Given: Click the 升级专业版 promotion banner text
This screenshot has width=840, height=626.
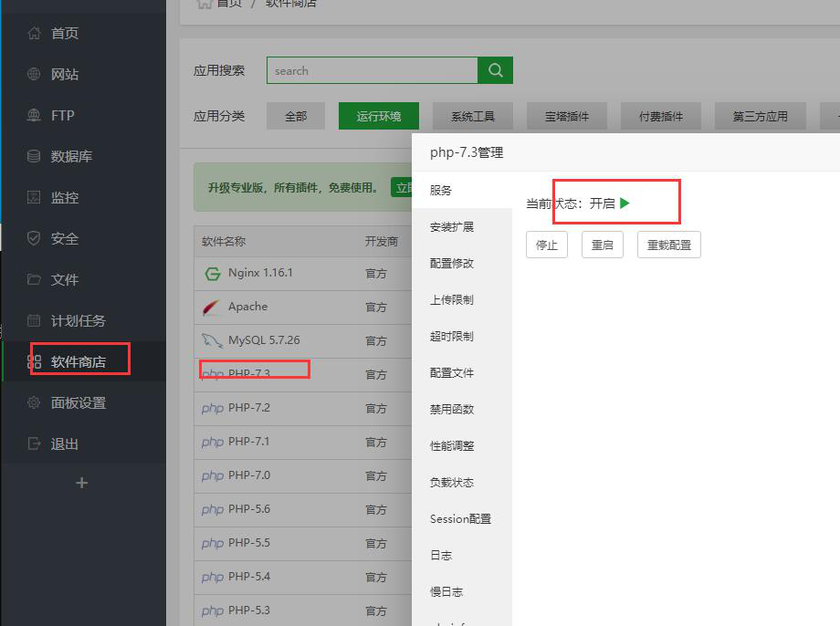Looking at the screenshot, I should point(293,188).
